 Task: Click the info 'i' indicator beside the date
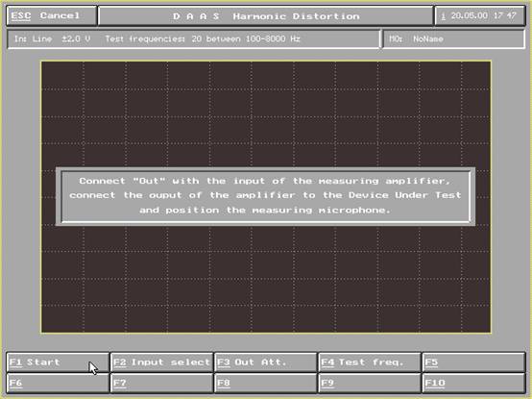click(x=443, y=15)
